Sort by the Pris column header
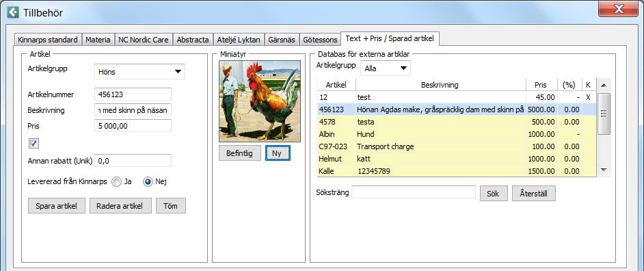The height and width of the screenshot is (271, 644). (x=541, y=85)
